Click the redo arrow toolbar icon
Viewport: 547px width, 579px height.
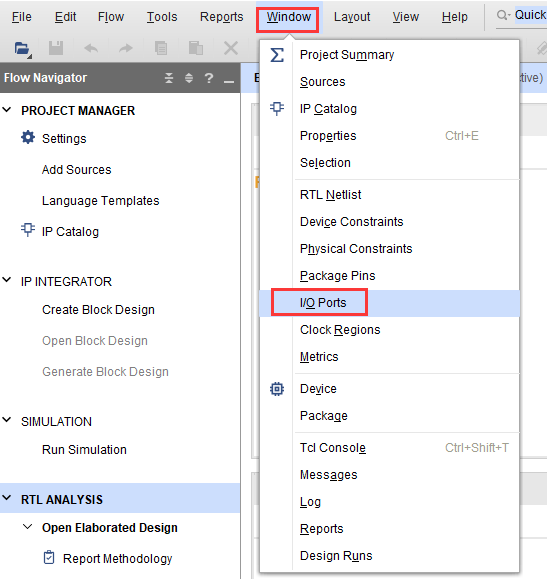pos(126,48)
